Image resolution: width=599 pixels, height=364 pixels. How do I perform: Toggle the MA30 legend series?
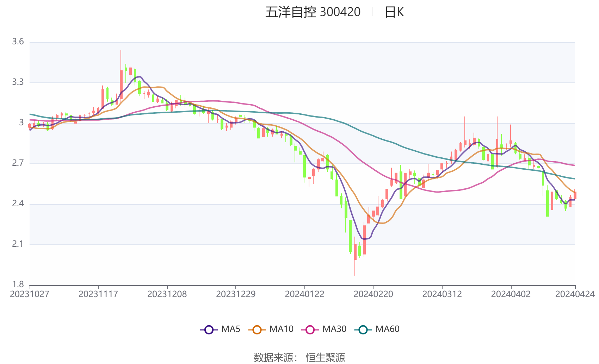[x=324, y=330]
